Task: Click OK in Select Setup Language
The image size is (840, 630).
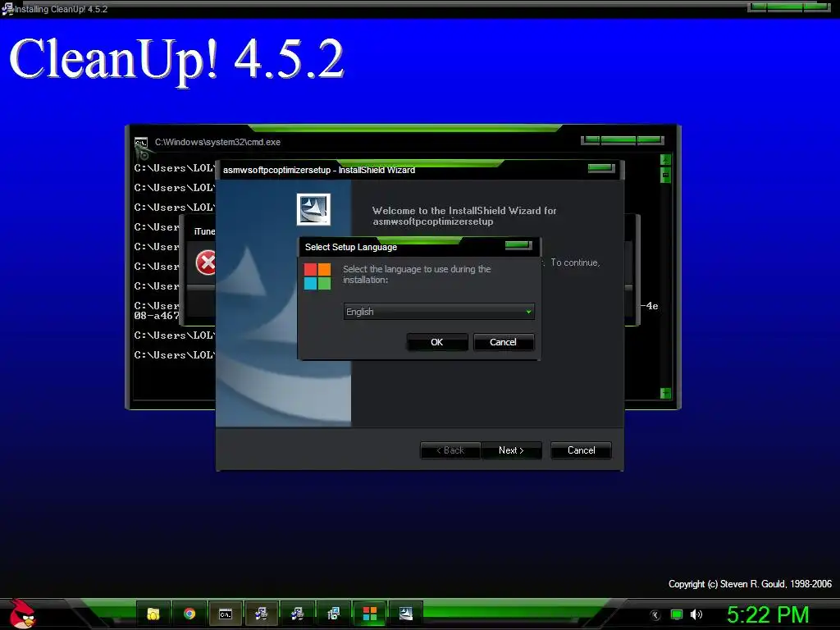Action: pyautogui.click(x=437, y=342)
